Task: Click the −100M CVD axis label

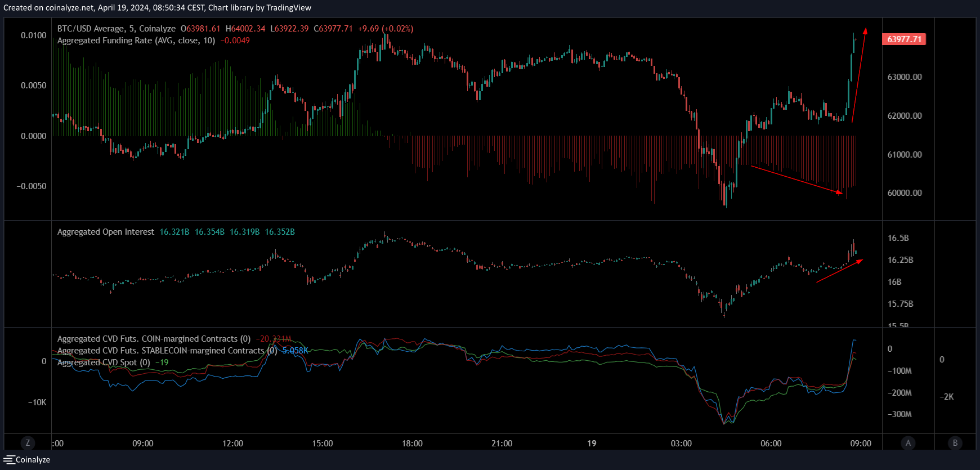Action: 900,371
